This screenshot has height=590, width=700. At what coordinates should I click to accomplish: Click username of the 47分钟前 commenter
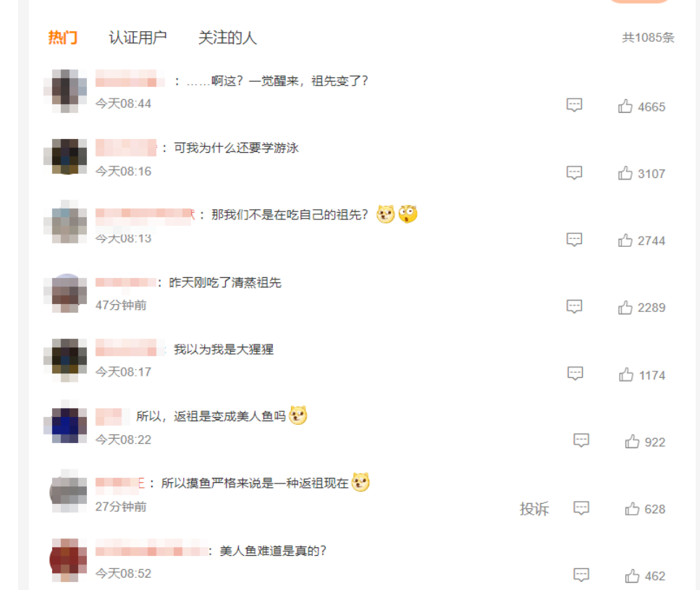click(x=126, y=282)
